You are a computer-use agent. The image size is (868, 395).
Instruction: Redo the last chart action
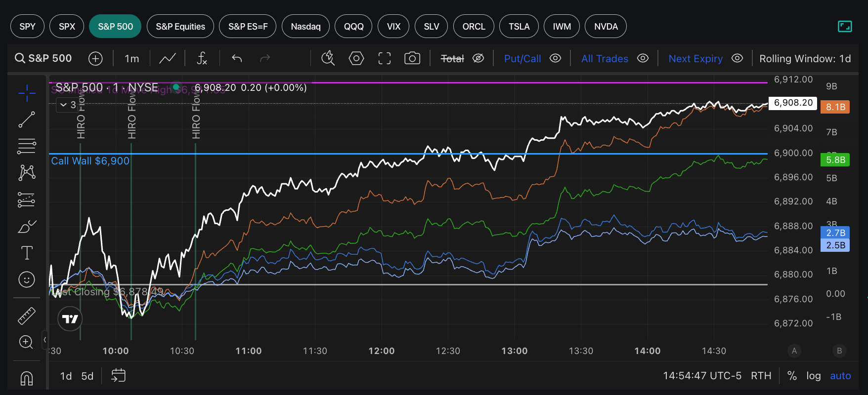click(x=265, y=59)
